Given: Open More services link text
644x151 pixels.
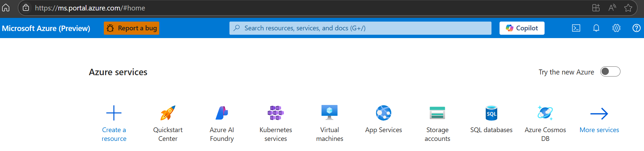Looking at the screenshot, I should [x=599, y=130].
